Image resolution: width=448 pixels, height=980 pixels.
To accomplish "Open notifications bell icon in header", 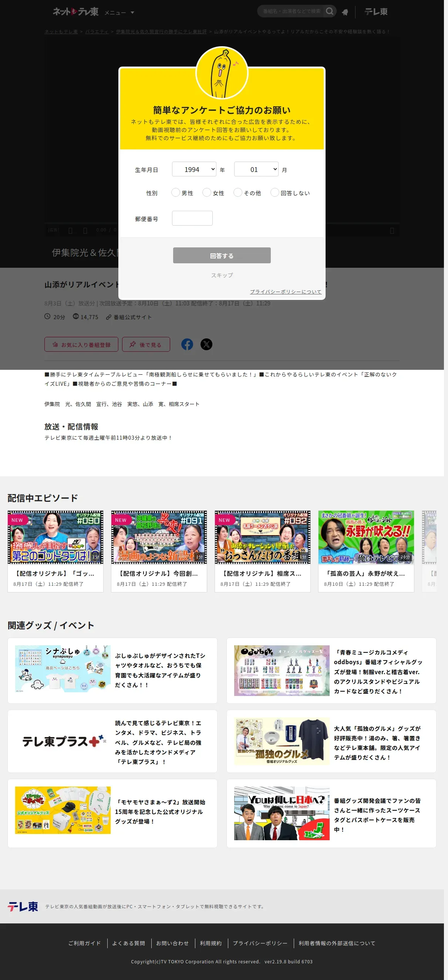I will click(x=345, y=12).
